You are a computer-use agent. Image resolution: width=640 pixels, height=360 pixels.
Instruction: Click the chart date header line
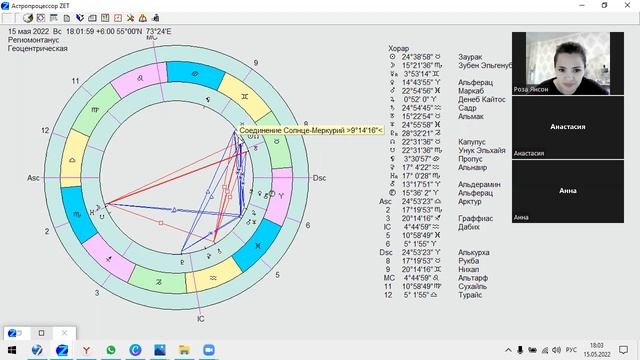coord(89,31)
